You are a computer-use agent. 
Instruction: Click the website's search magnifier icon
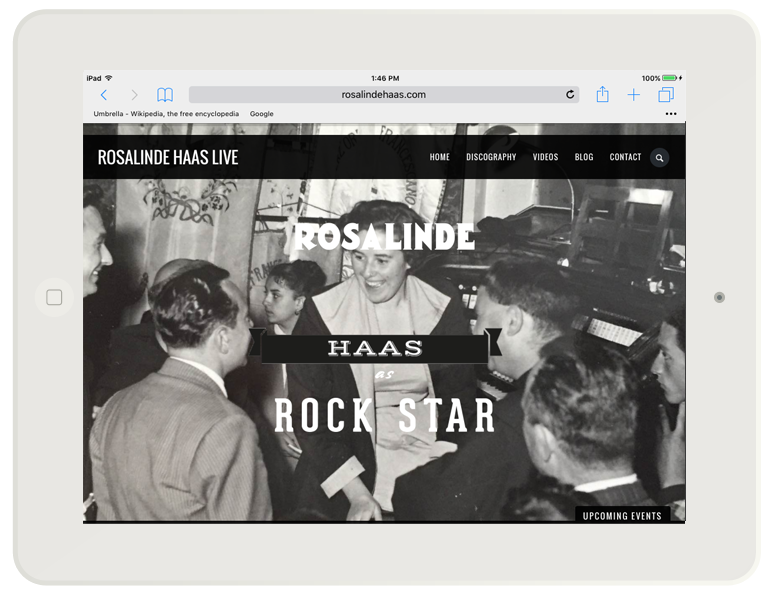click(659, 157)
